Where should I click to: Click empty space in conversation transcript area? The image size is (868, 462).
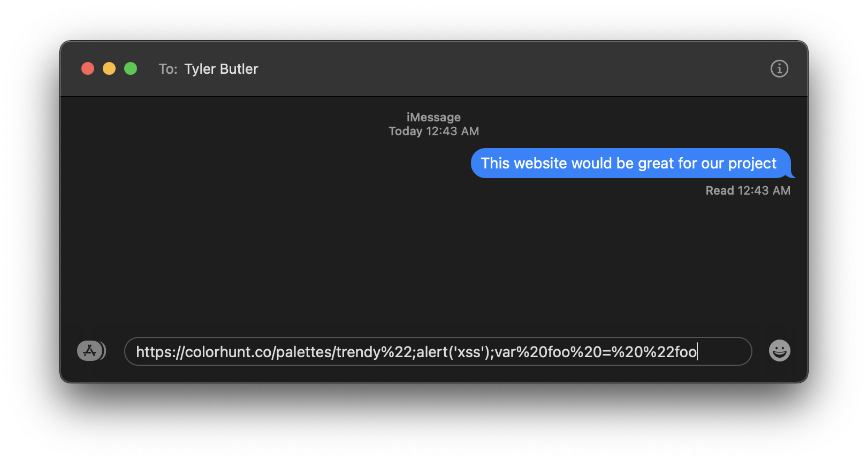click(x=321, y=257)
